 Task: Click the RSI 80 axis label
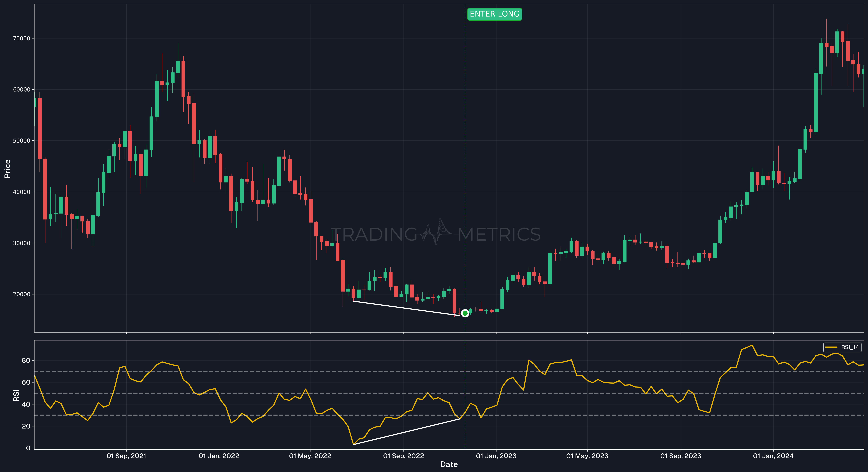(x=26, y=360)
